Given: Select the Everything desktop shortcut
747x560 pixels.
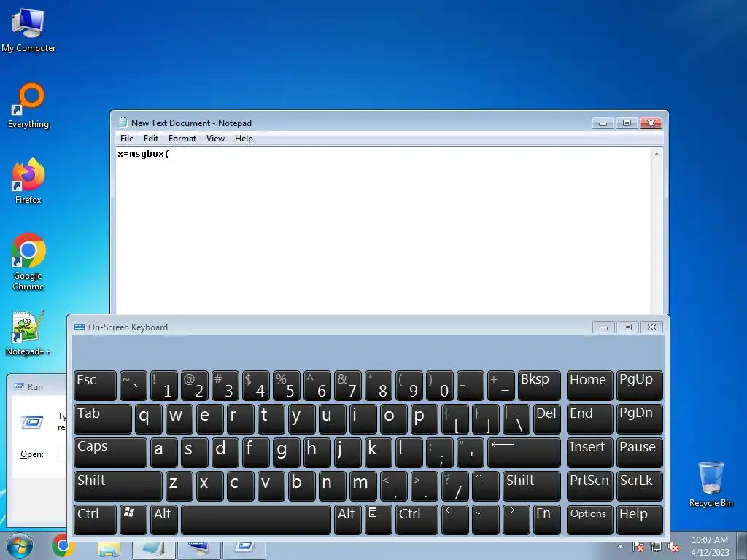Looking at the screenshot, I should (28, 106).
